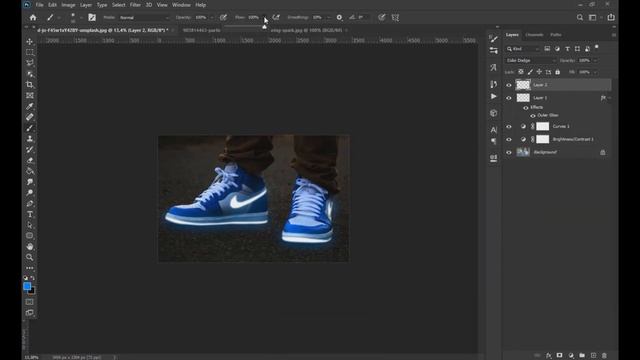Toggle visibility of Layer 1 Effects
The height and width of the screenshot is (360, 640).
click(526, 108)
